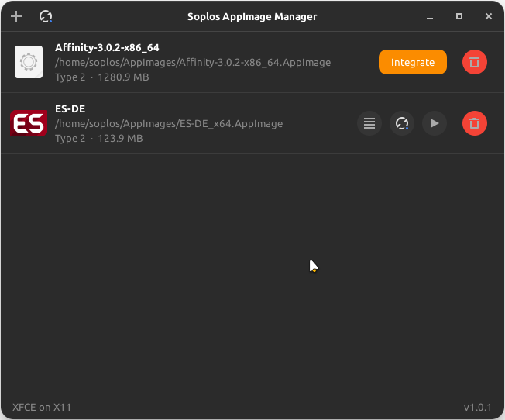
Task: Check updates for ES-DE AppImage
Action: (402, 123)
